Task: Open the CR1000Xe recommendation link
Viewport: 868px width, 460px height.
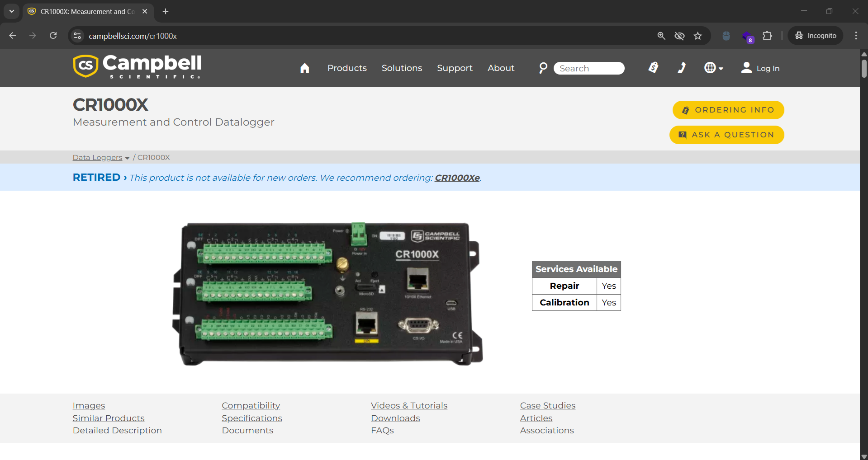Action: click(456, 178)
